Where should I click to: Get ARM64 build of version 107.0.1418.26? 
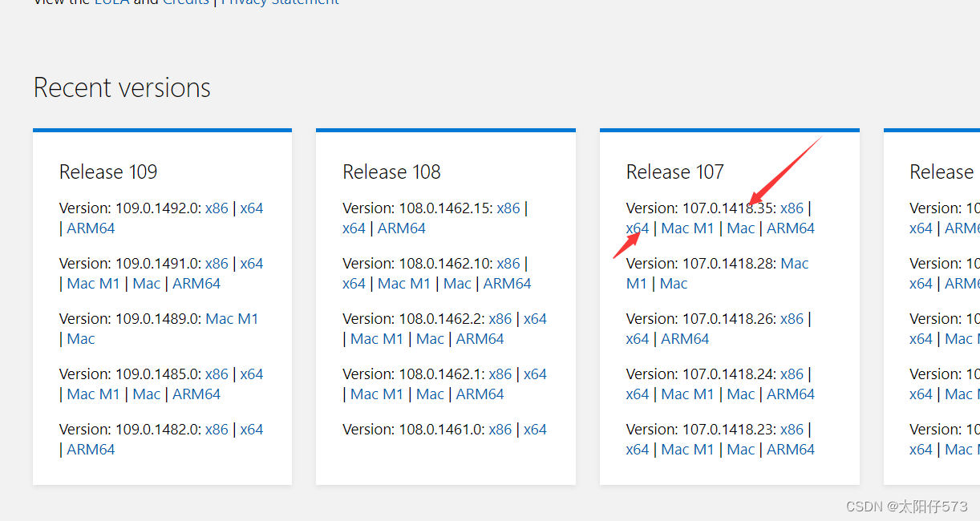tap(685, 339)
